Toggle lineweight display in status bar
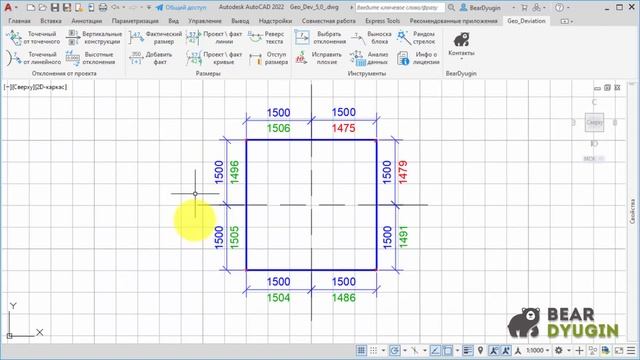This screenshot has height=360, width=640. pos(468,350)
